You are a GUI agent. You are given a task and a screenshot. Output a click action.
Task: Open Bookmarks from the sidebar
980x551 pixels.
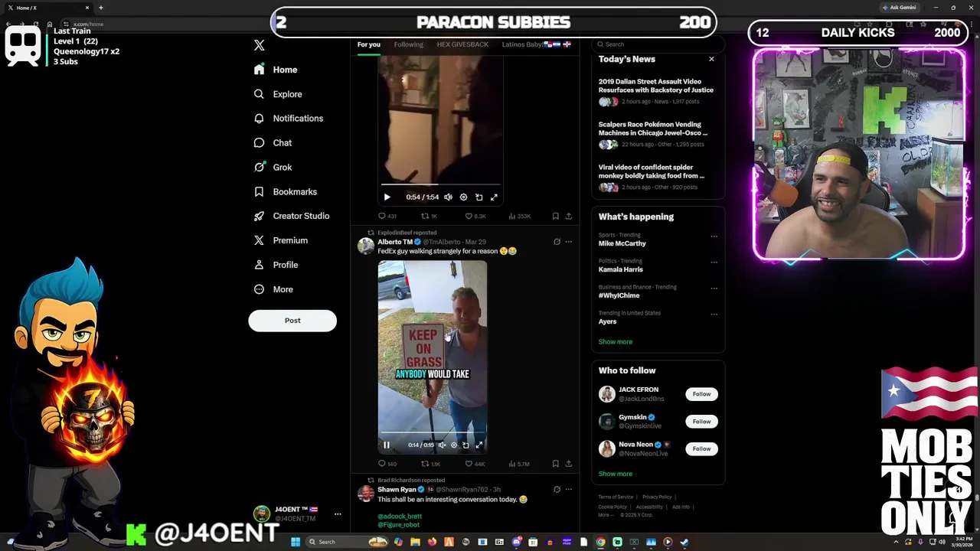[285, 192]
